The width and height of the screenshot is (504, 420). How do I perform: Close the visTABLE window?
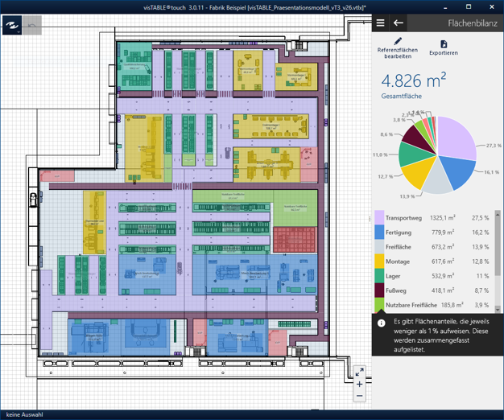[x=492, y=6]
